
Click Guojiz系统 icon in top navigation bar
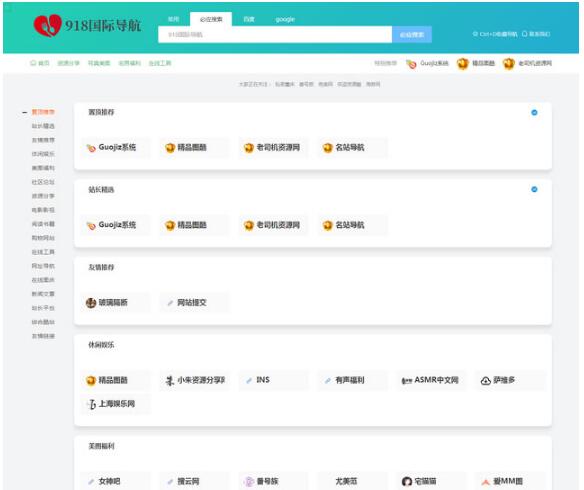(x=411, y=64)
